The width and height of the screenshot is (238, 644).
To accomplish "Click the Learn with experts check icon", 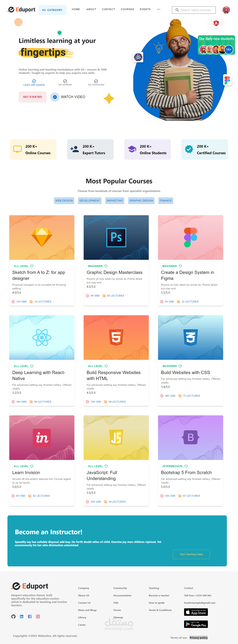I will point(34,81).
